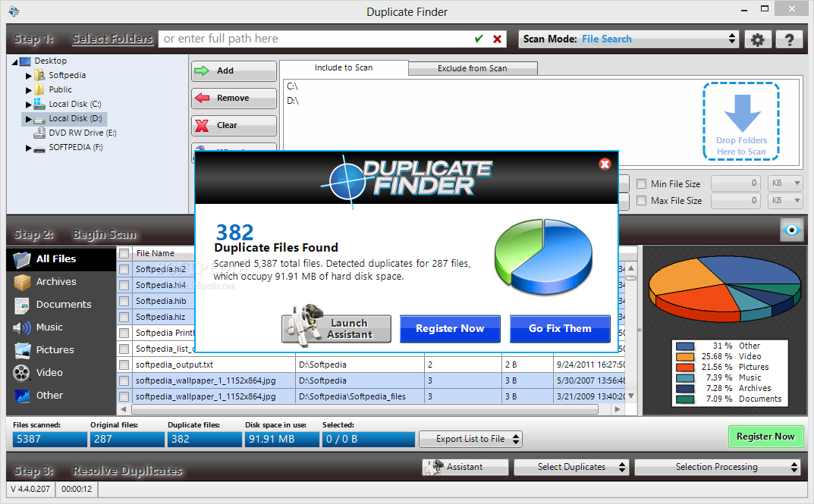Image resolution: width=814 pixels, height=504 pixels.
Task: Toggle the Min File Size checkbox
Action: pyautogui.click(x=642, y=184)
